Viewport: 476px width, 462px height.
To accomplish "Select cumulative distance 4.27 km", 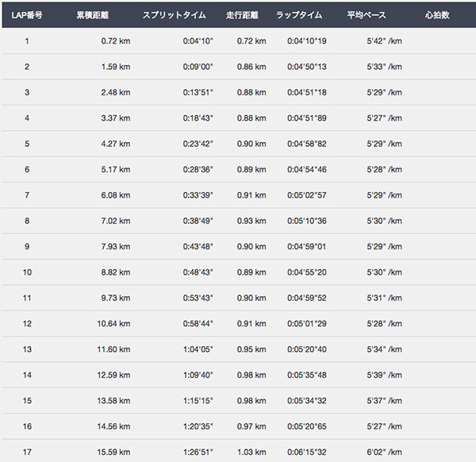I will [x=116, y=144].
